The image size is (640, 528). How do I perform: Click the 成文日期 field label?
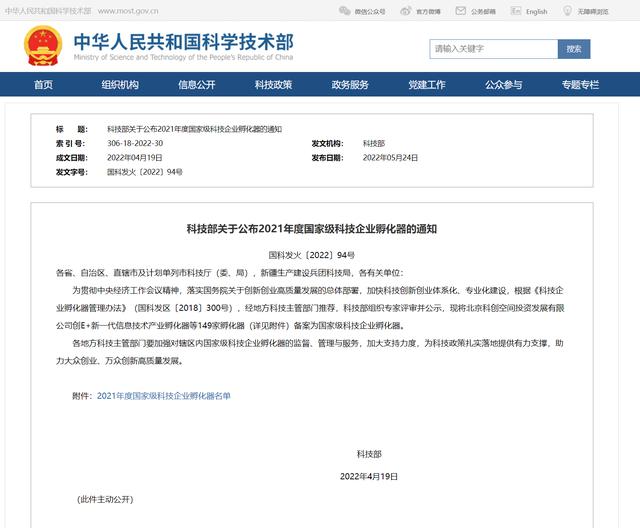pyautogui.click(x=71, y=158)
